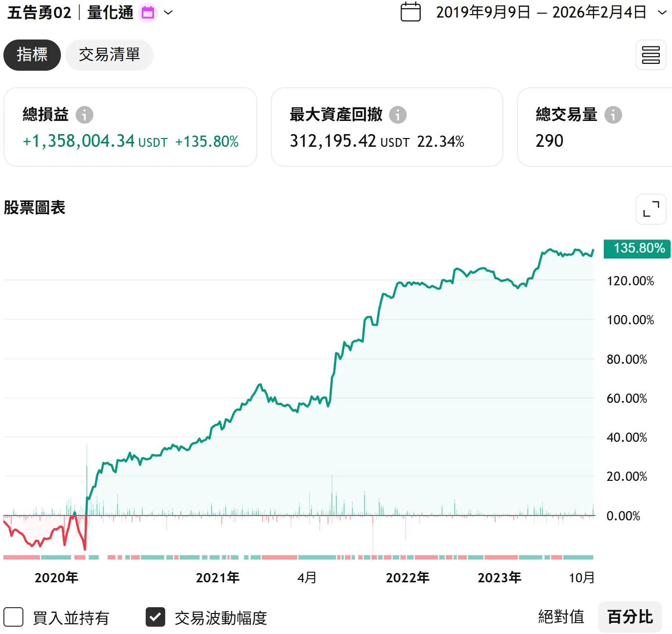The height and width of the screenshot is (634, 672).
Task: Open the 交易清單 tab
Action: [109, 55]
